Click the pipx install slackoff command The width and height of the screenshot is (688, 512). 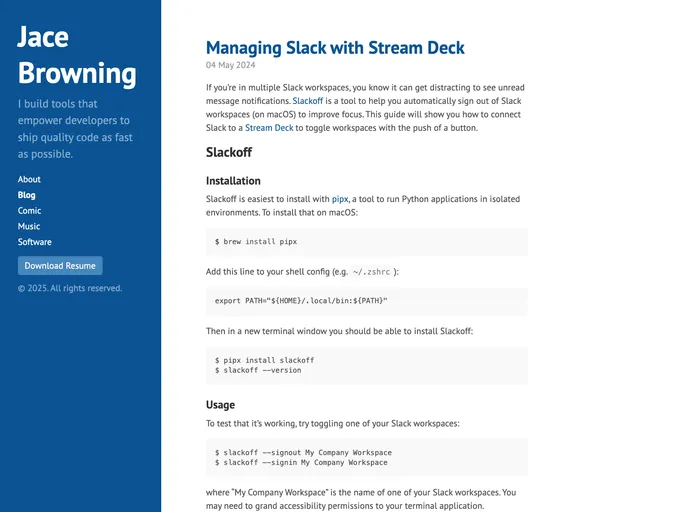[265, 360]
